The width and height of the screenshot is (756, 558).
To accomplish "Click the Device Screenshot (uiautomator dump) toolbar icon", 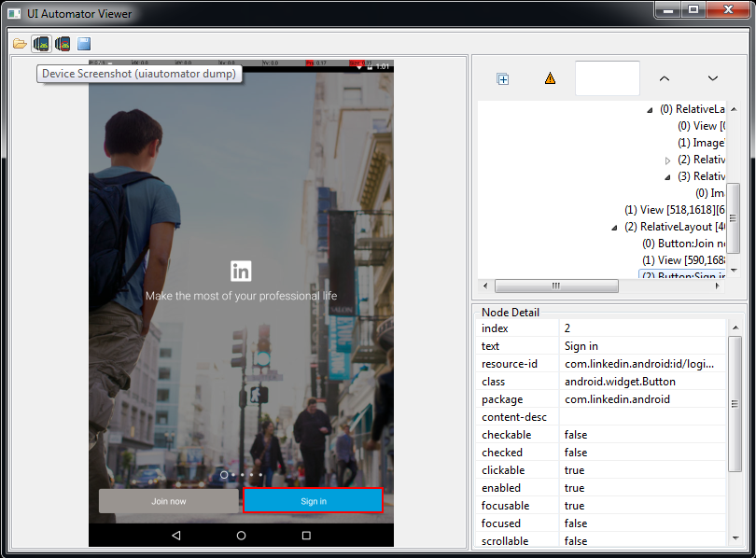I will (x=41, y=44).
